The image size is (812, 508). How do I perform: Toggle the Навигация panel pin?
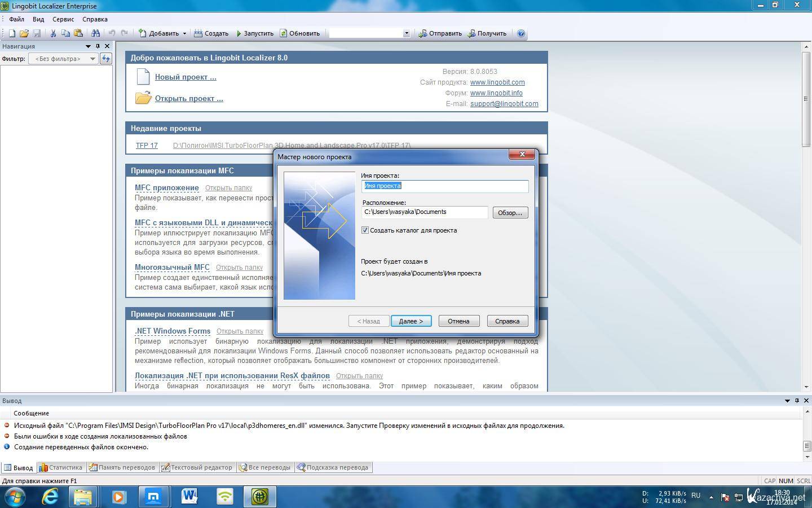pyautogui.click(x=98, y=46)
